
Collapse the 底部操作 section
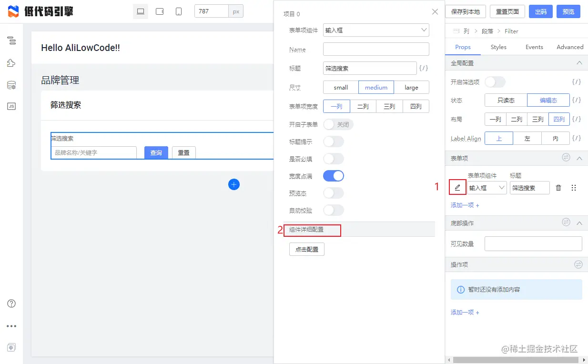[579, 222]
